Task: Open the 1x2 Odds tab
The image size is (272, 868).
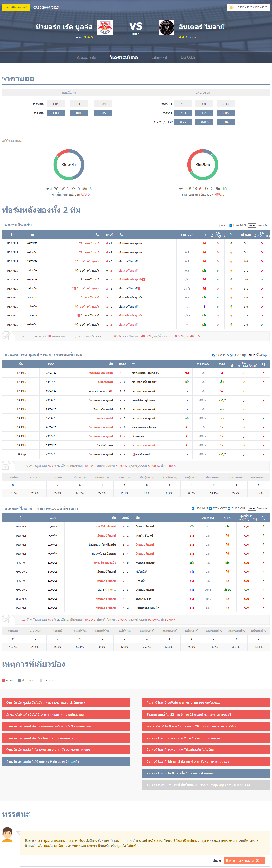Action: click(x=188, y=57)
